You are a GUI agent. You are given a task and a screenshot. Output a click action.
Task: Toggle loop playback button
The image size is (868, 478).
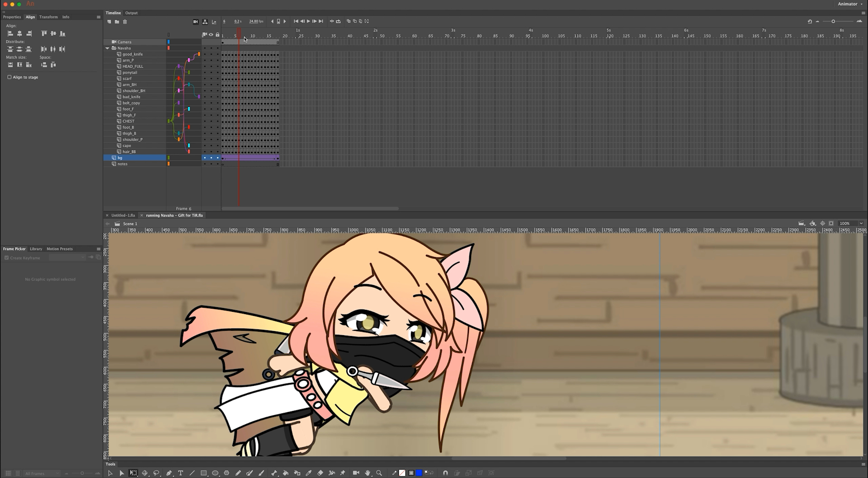pos(338,21)
